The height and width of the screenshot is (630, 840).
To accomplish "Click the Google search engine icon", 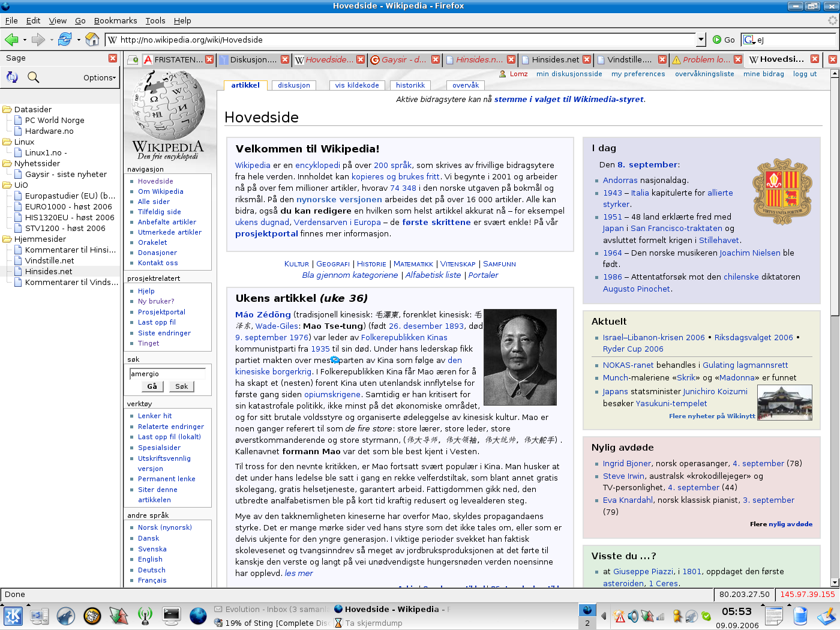I will point(749,40).
